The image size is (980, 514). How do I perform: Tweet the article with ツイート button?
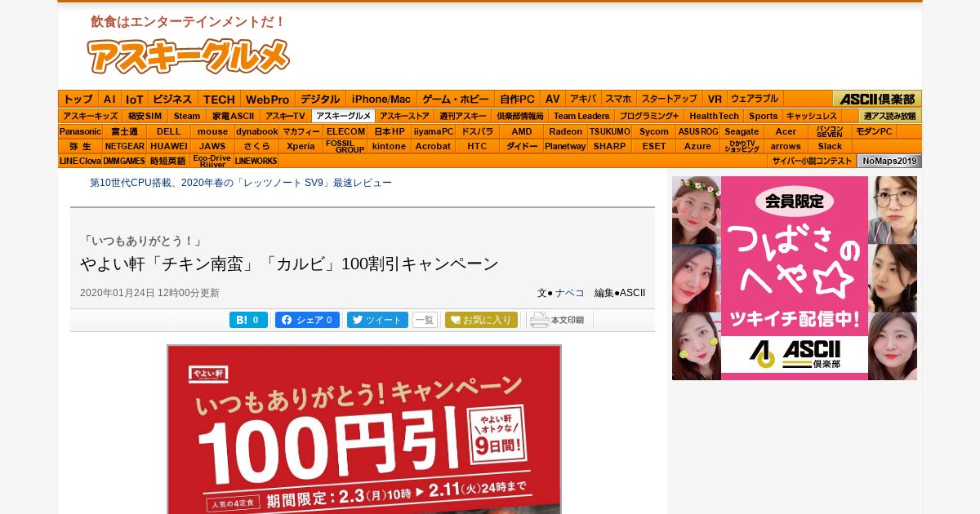click(377, 320)
